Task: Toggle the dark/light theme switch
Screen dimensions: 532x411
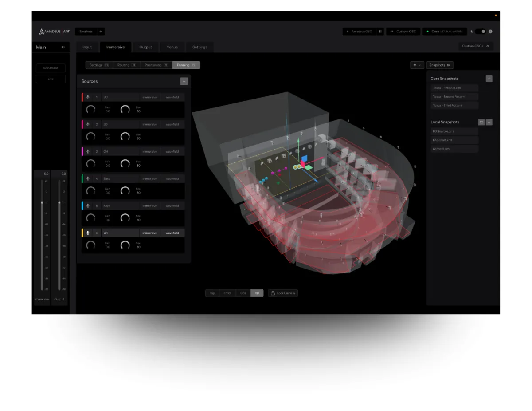Action: click(481, 32)
